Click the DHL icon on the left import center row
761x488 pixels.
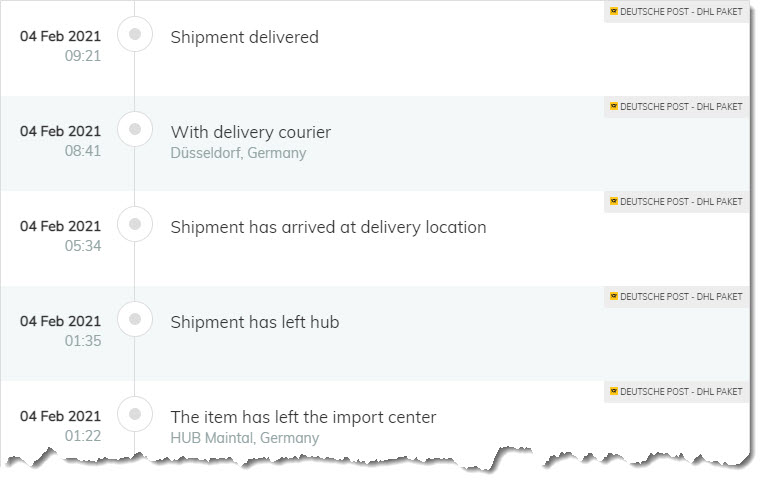coord(614,392)
